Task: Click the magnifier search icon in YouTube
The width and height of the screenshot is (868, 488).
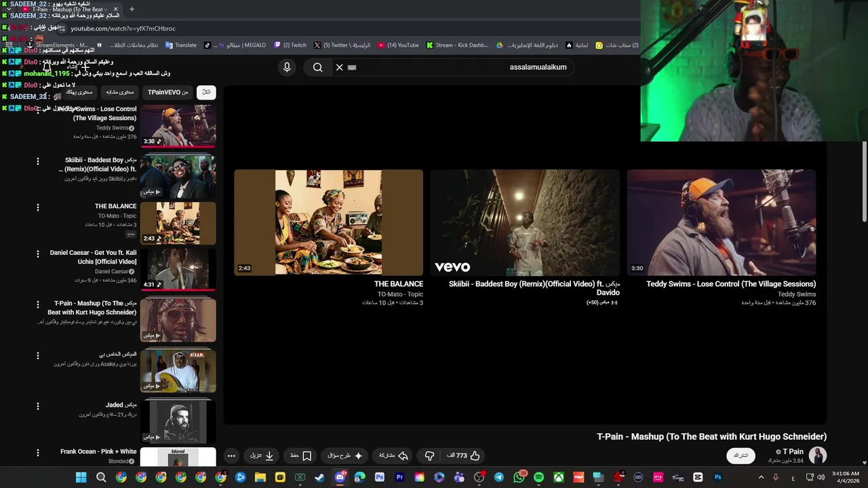Action: tap(317, 67)
